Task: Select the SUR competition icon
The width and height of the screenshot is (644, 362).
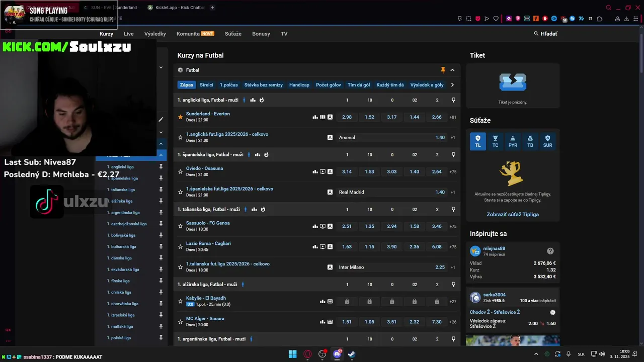Action: coord(548,141)
